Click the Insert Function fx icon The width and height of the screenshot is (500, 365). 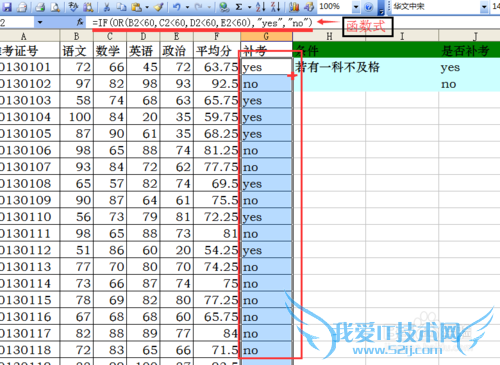80,23
